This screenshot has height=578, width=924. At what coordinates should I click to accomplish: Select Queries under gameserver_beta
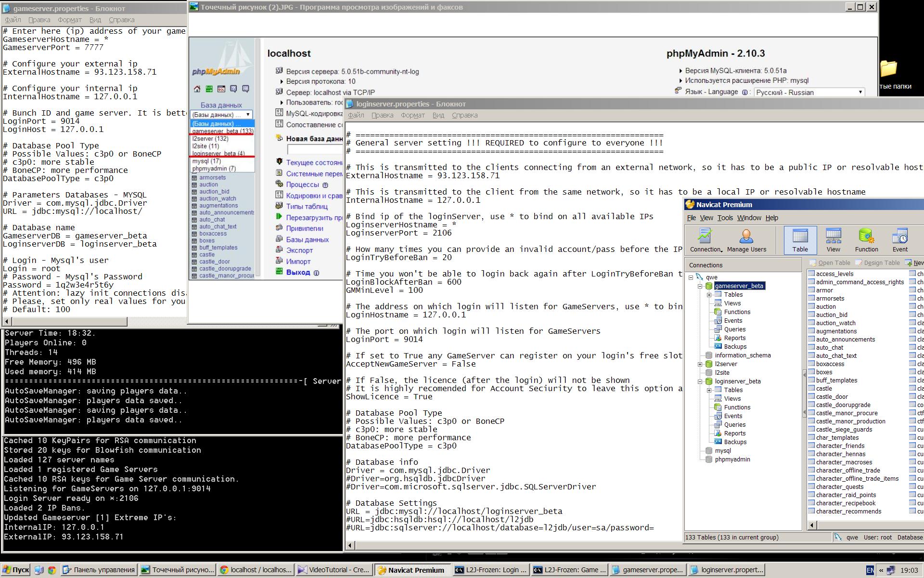tap(734, 329)
